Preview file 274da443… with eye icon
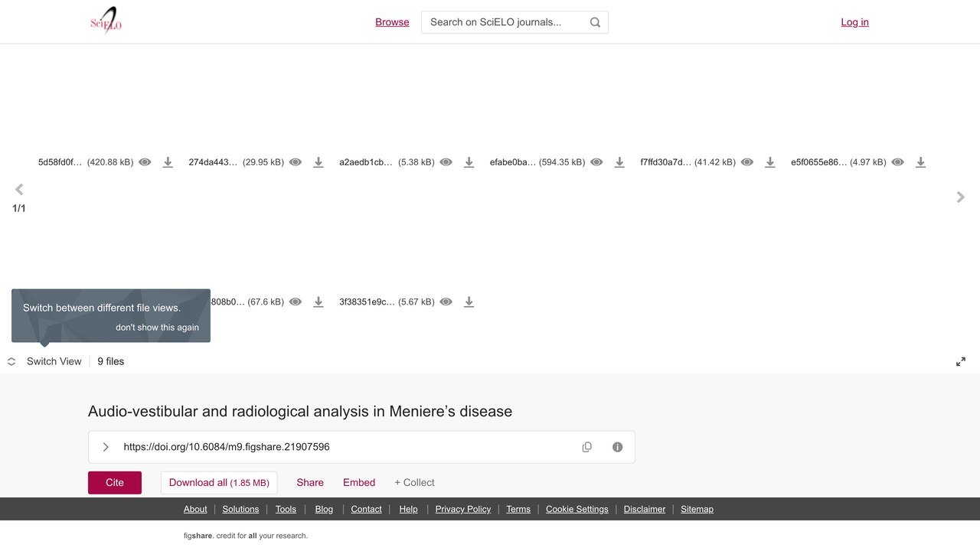The height and width of the screenshot is (551, 980). point(296,162)
